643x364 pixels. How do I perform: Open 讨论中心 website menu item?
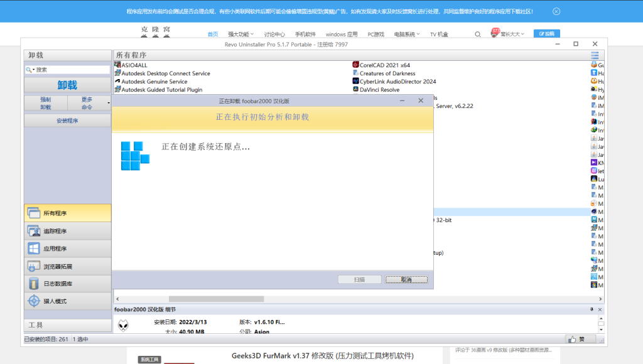[x=274, y=35]
